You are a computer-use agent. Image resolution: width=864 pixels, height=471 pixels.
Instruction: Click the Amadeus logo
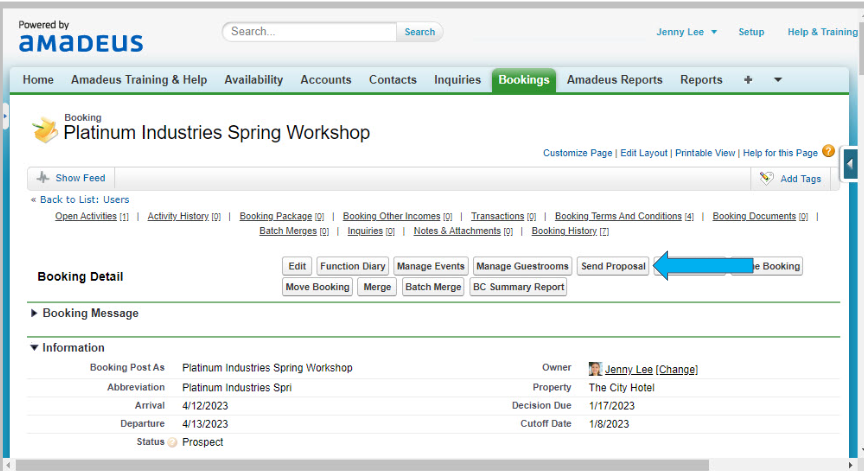tap(80, 43)
